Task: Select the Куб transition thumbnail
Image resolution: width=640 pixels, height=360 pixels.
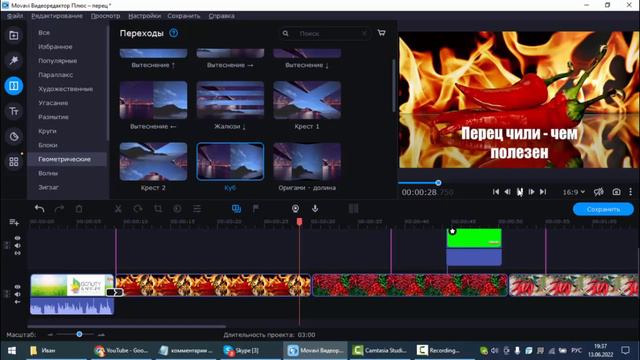Action: [230, 162]
